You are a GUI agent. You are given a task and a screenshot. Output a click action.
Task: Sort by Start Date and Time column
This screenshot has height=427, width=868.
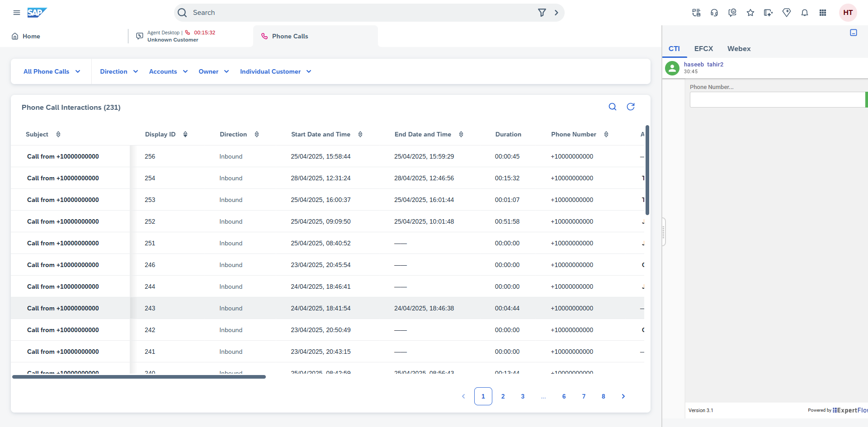pos(360,134)
